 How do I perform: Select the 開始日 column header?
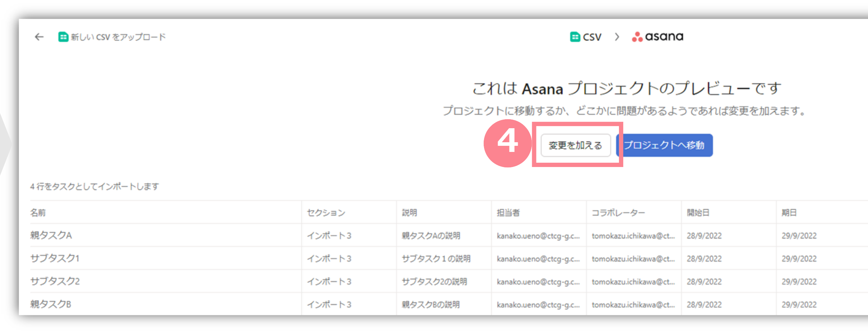[698, 213]
